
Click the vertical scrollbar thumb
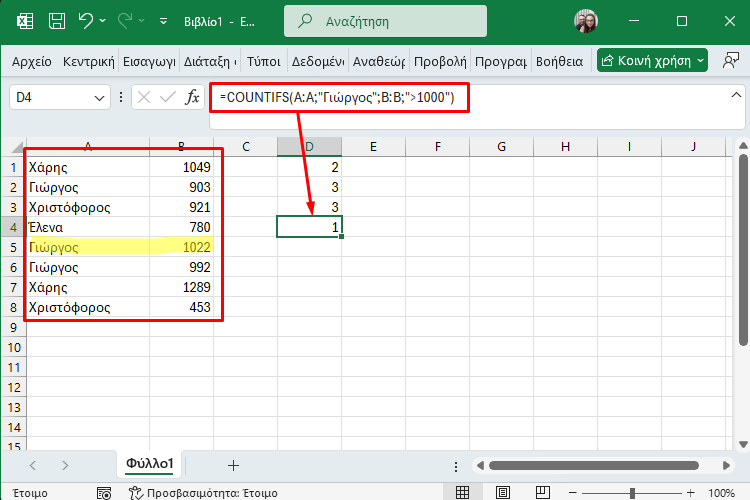click(x=743, y=249)
